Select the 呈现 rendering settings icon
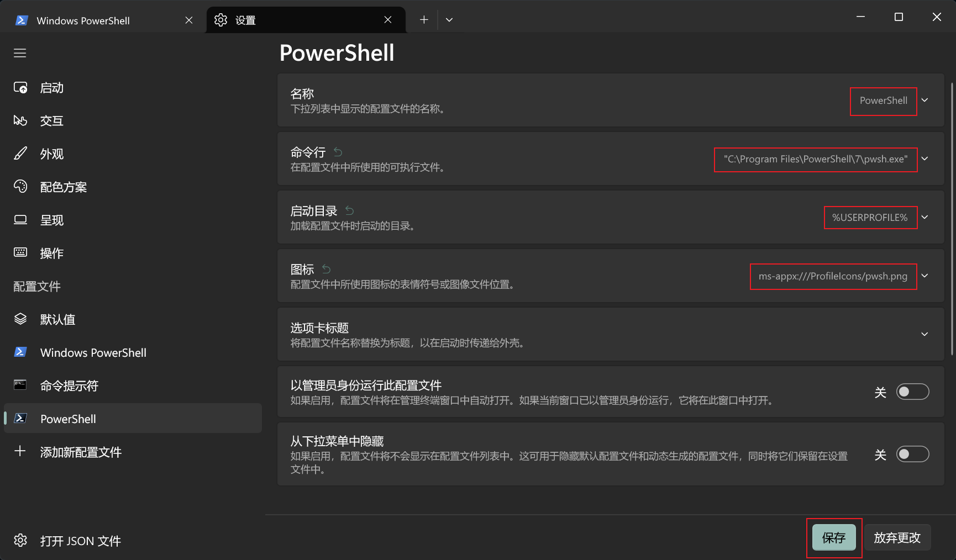956x560 pixels. click(20, 220)
